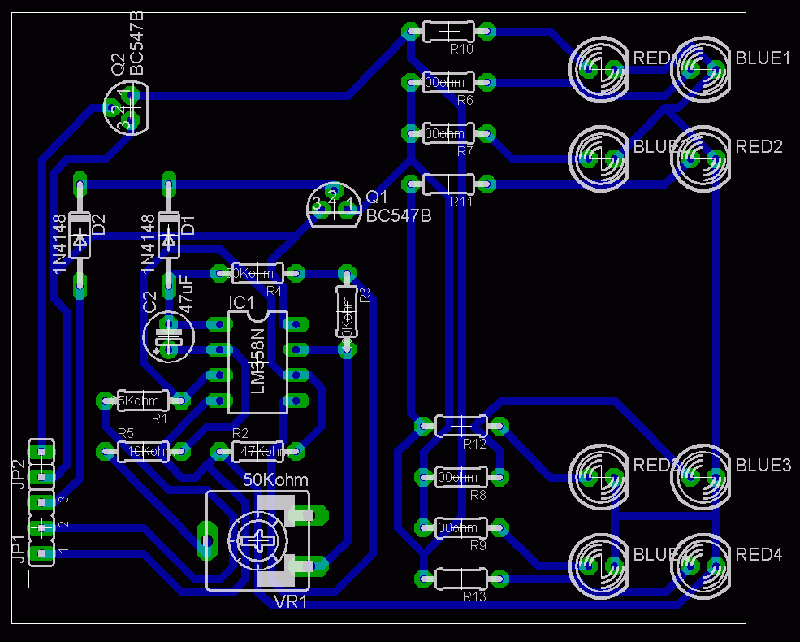Click the JP1 pin header
Screen dimensions: 800x642
41,540
